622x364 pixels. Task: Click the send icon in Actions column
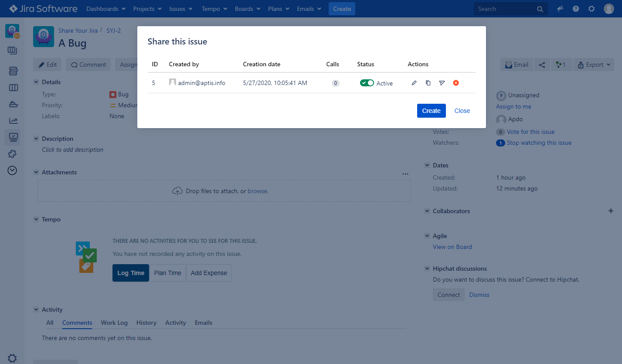[442, 83]
